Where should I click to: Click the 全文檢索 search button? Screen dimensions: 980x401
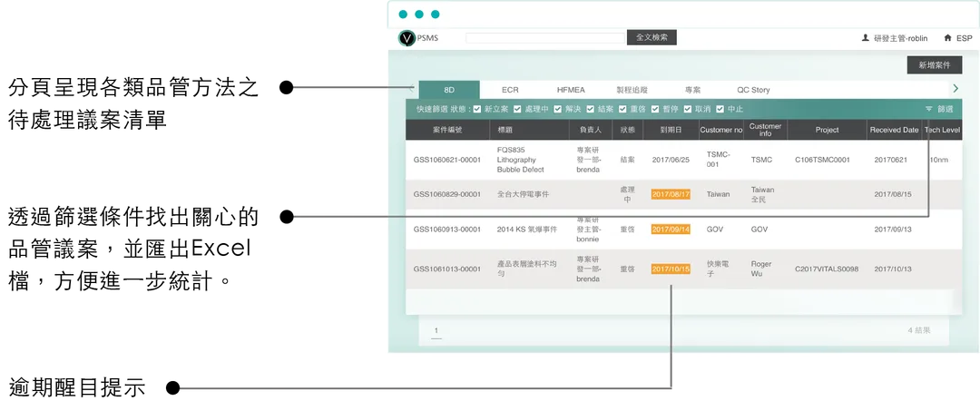tap(652, 37)
